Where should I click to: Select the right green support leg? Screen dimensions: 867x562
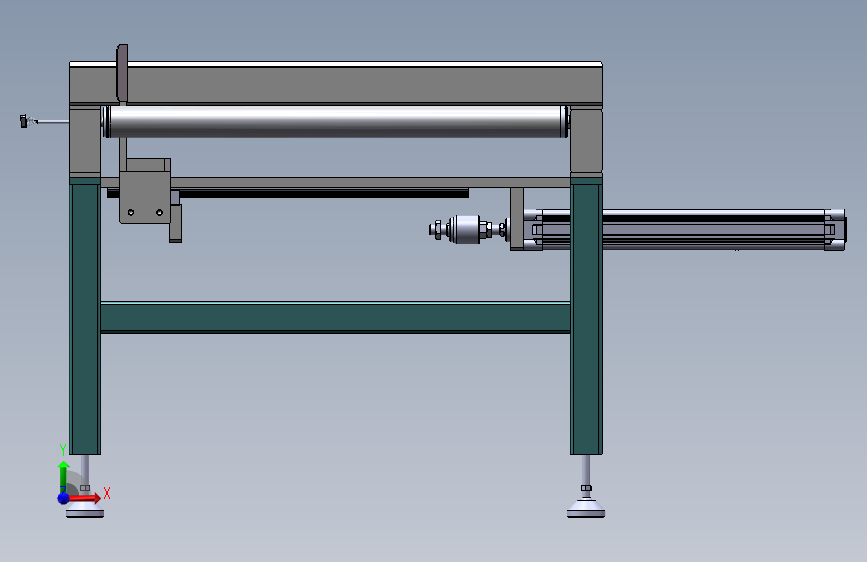tap(586, 318)
